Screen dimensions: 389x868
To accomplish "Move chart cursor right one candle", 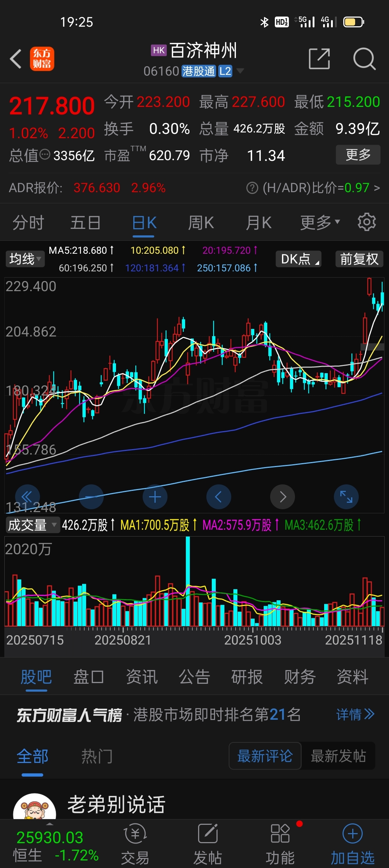I will pyautogui.click(x=282, y=497).
